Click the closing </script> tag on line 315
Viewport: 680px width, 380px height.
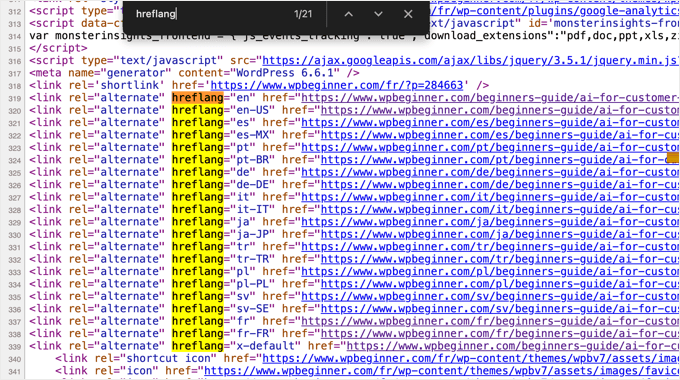coord(58,48)
